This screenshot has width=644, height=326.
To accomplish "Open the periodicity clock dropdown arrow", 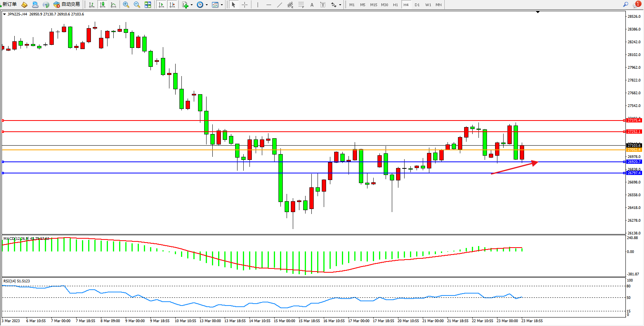I will [207, 5].
